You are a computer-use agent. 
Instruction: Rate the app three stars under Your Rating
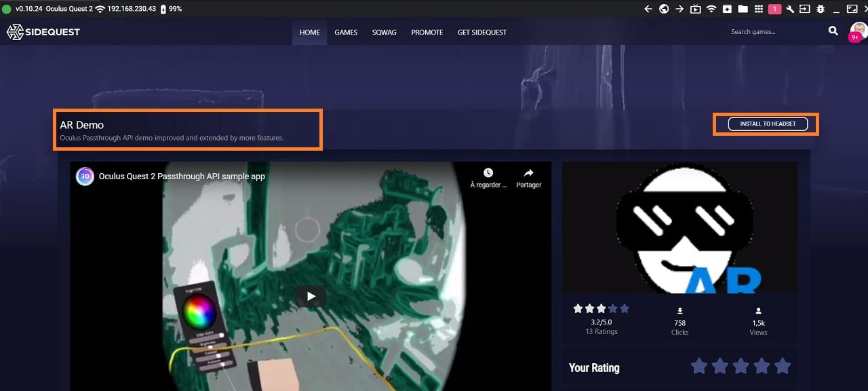(741, 367)
